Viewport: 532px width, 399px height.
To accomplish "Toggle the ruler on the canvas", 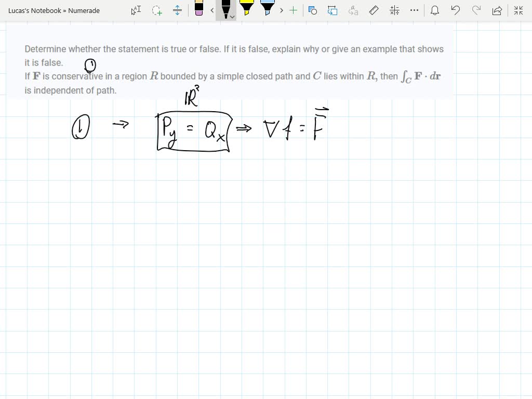I will [373, 10].
